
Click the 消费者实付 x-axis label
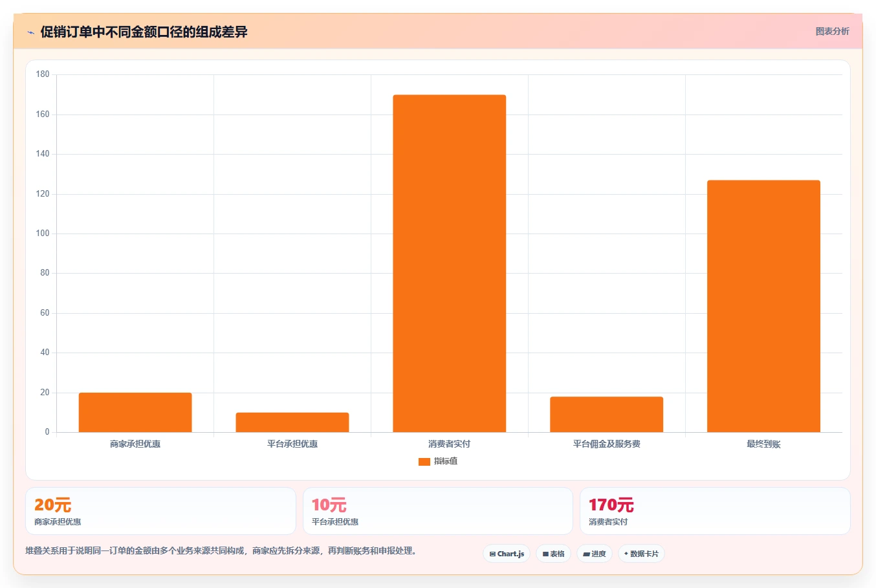pyautogui.click(x=450, y=444)
